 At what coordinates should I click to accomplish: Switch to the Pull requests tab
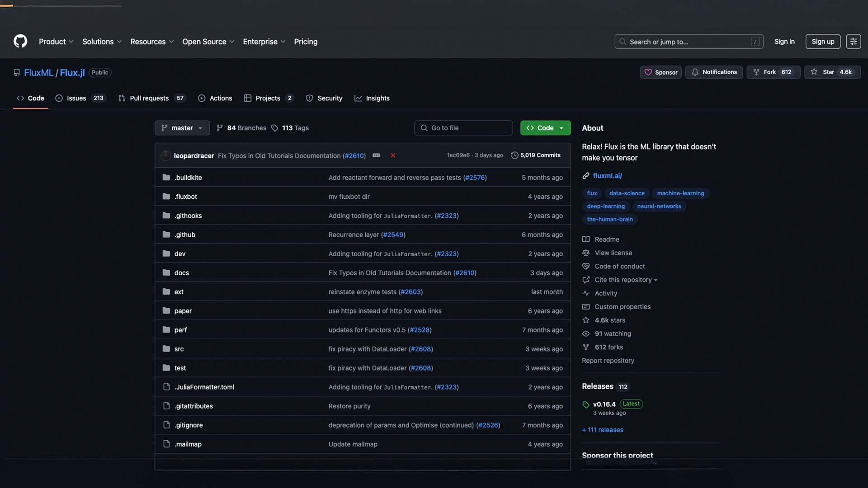pyautogui.click(x=151, y=99)
